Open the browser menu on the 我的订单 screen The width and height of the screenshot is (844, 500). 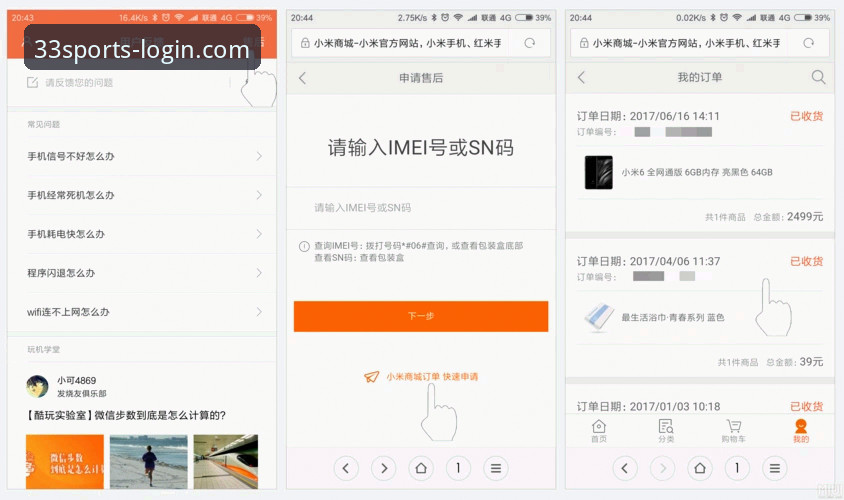point(775,468)
